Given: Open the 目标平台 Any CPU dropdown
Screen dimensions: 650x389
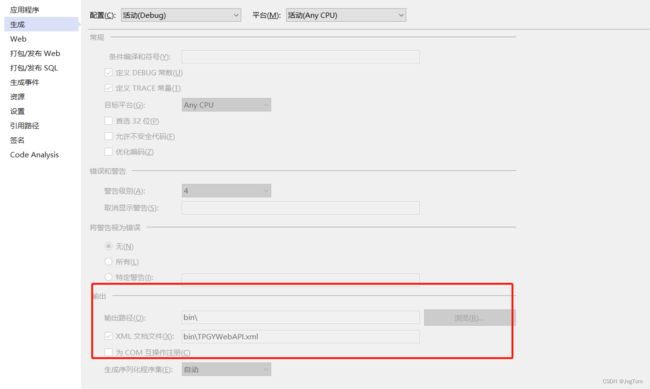Looking at the screenshot, I should coord(226,105).
